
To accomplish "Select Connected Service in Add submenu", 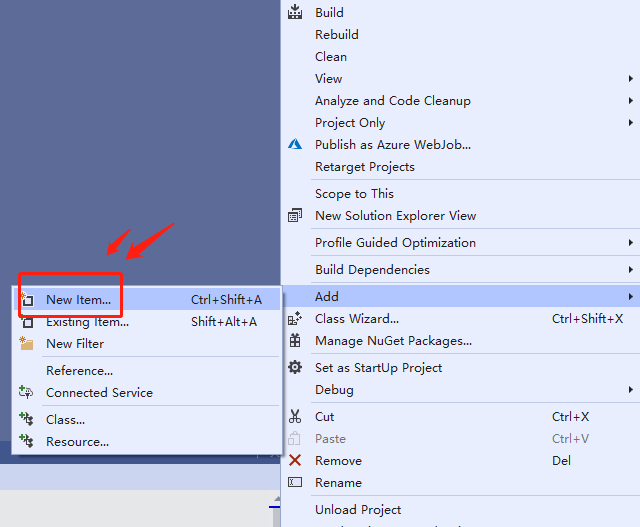I will coord(147,392).
